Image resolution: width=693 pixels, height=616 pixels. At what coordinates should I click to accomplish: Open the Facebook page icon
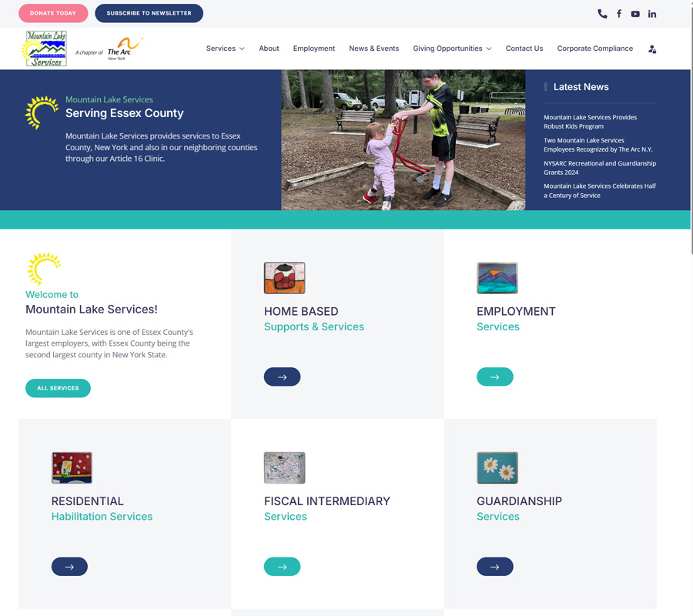(619, 14)
